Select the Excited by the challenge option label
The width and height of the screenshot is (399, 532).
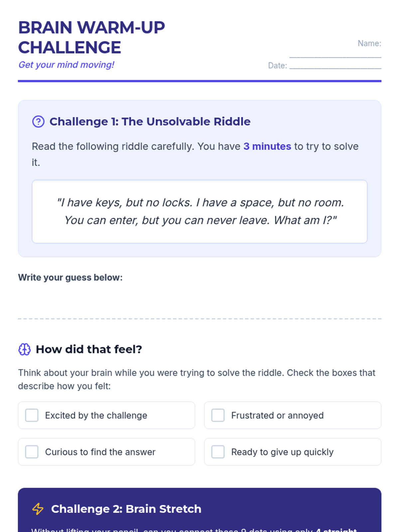click(x=96, y=416)
